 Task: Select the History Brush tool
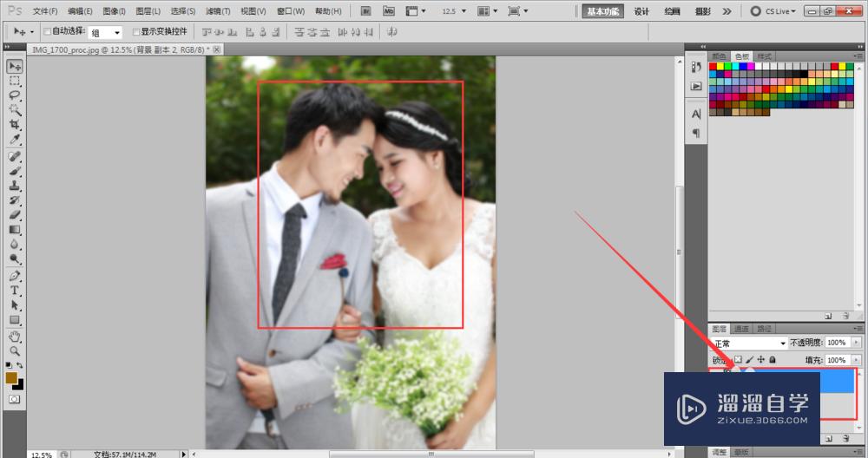[15, 200]
